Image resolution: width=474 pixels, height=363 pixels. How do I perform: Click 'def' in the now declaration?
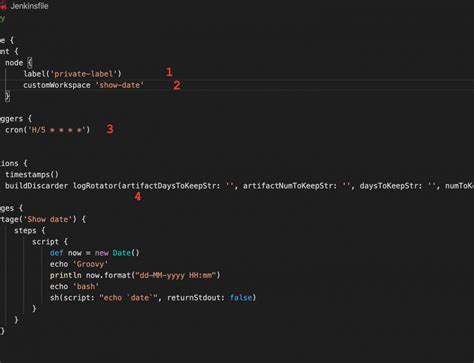pyautogui.click(x=56, y=253)
